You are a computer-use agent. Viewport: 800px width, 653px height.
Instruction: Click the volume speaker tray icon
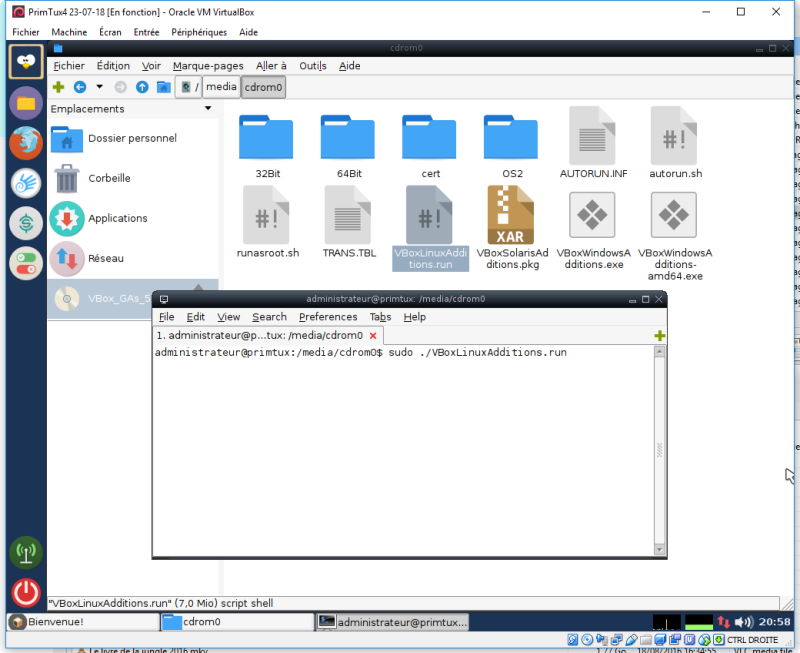click(743, 622)
